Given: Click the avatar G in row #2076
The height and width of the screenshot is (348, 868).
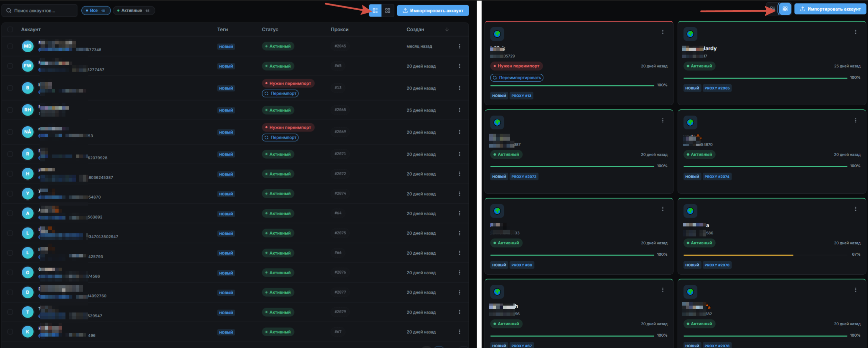Looking at the screenshot, I should [28, 273].
